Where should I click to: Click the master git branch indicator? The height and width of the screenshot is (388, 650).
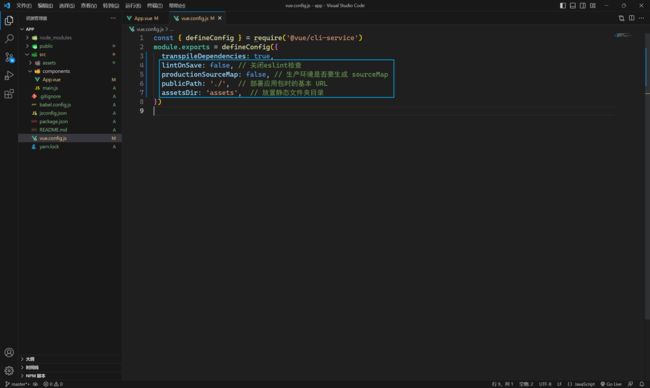coord(17,384)
